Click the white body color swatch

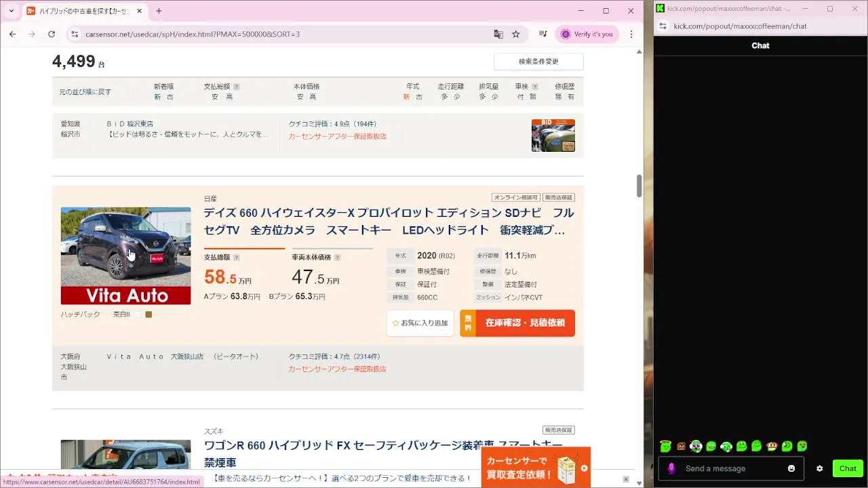click(138, 314)
